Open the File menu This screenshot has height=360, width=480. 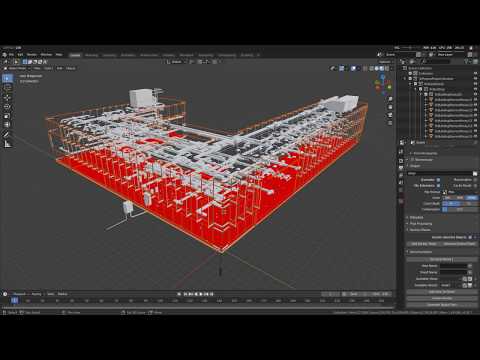click(11, 55)
